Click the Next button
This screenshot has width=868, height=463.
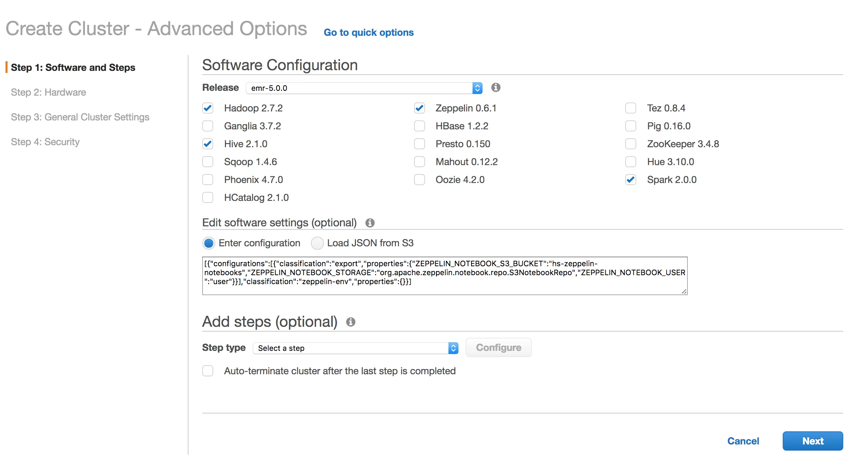pyautogui.click(x=812, y=441)
